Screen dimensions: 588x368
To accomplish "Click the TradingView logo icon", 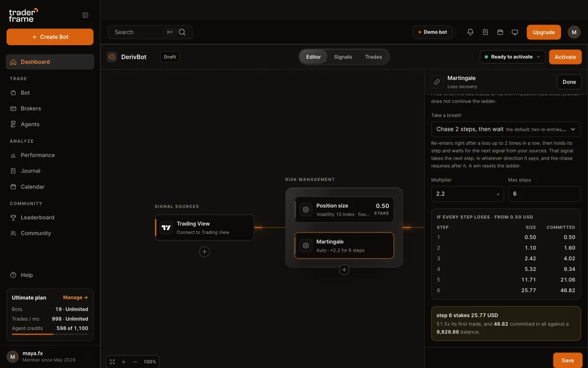I will [166, 228].
